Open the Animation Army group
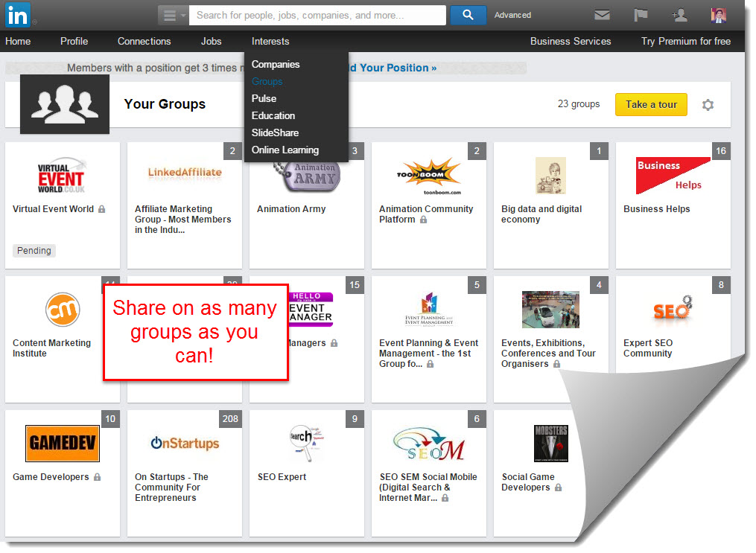 tap(291, 209)
